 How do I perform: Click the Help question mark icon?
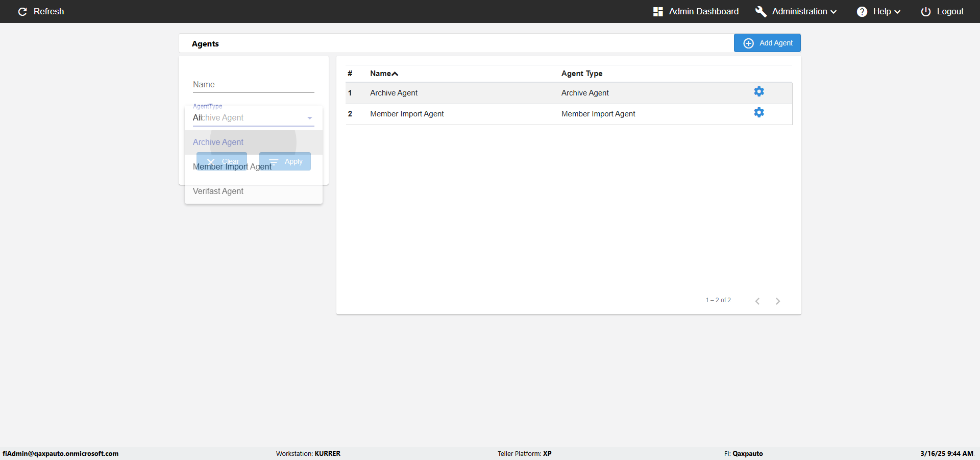coord(862,11)
